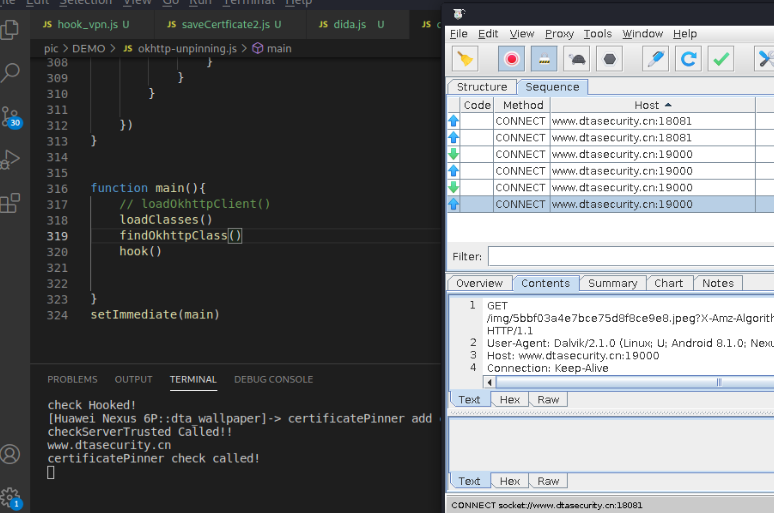The width and height of the screenshot is (774, 513).
Task: Open Charles Help menu
Action: [685, 34]
